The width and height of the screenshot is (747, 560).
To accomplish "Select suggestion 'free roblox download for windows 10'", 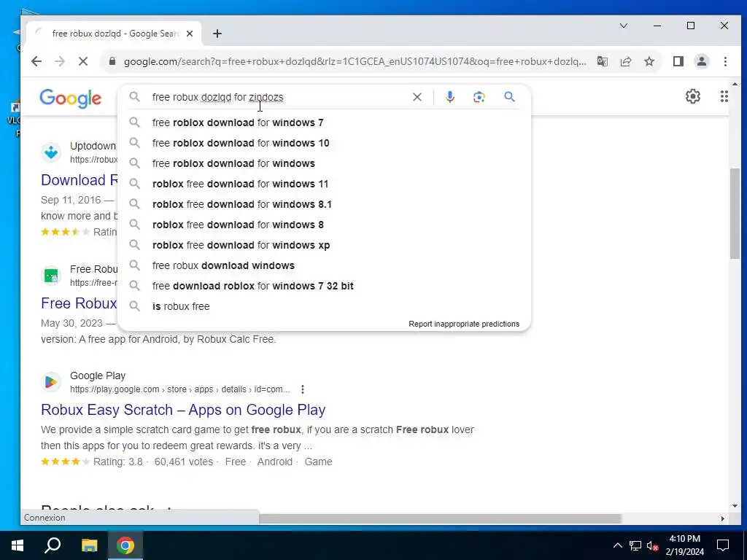I will coord(324,143).
